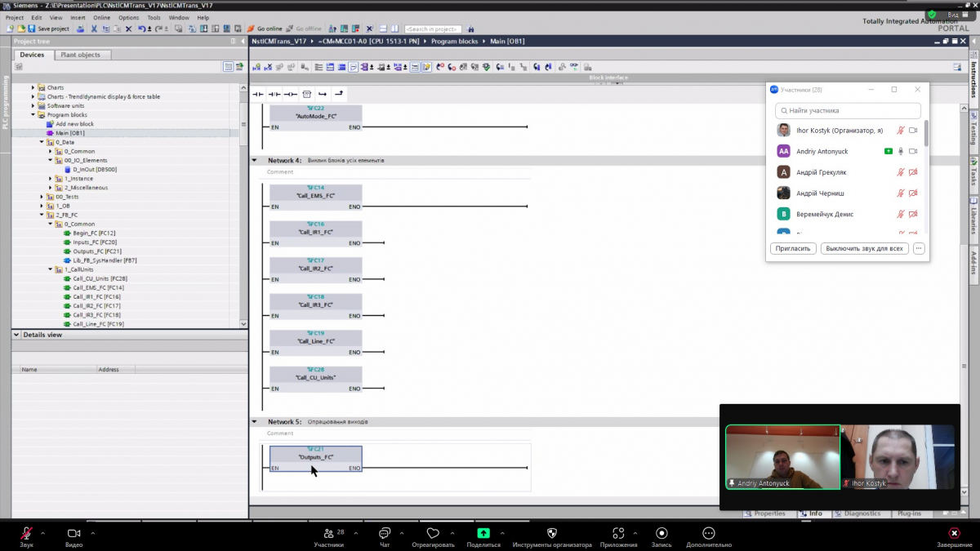Toggle the Zoom video camera
This screenshot has width=980, height=551.
pos(73,534)
